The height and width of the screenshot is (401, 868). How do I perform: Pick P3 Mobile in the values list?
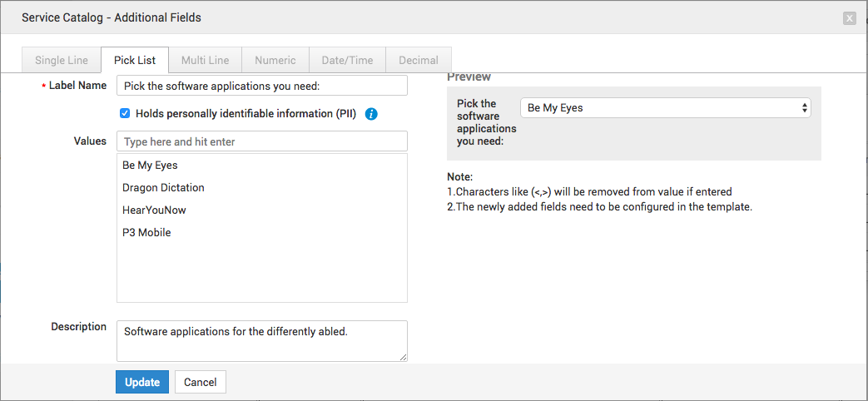point(146,232)
